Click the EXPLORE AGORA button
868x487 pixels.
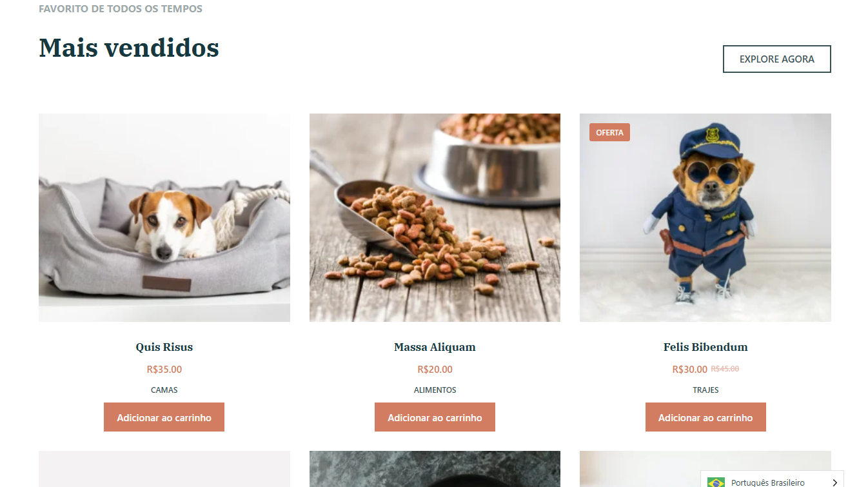776,59
